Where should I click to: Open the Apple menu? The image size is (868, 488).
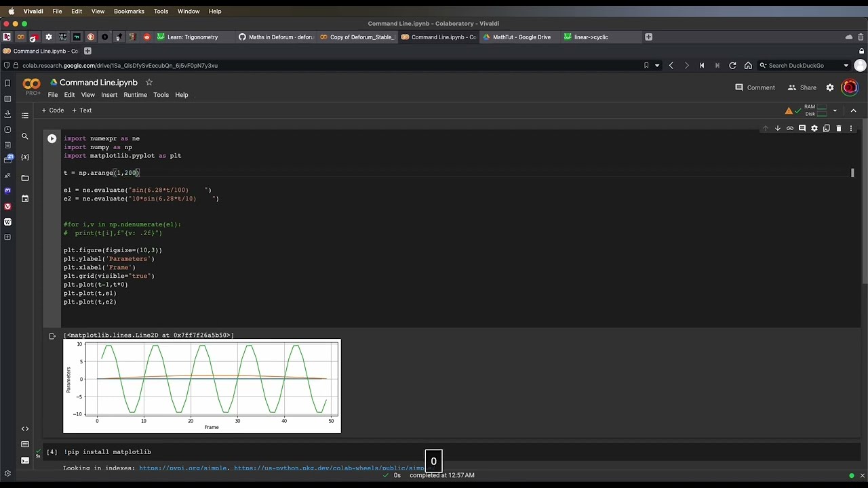coord(11,12)
